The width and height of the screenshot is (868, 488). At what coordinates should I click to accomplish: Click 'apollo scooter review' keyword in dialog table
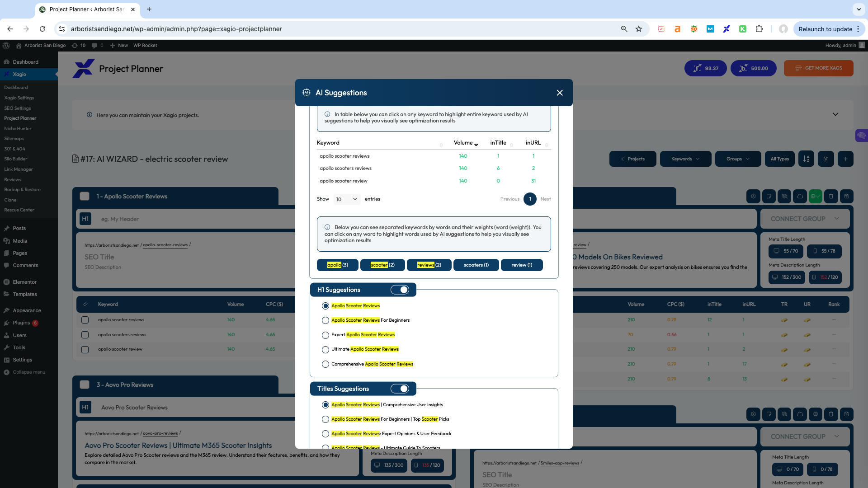click(344, 181)
